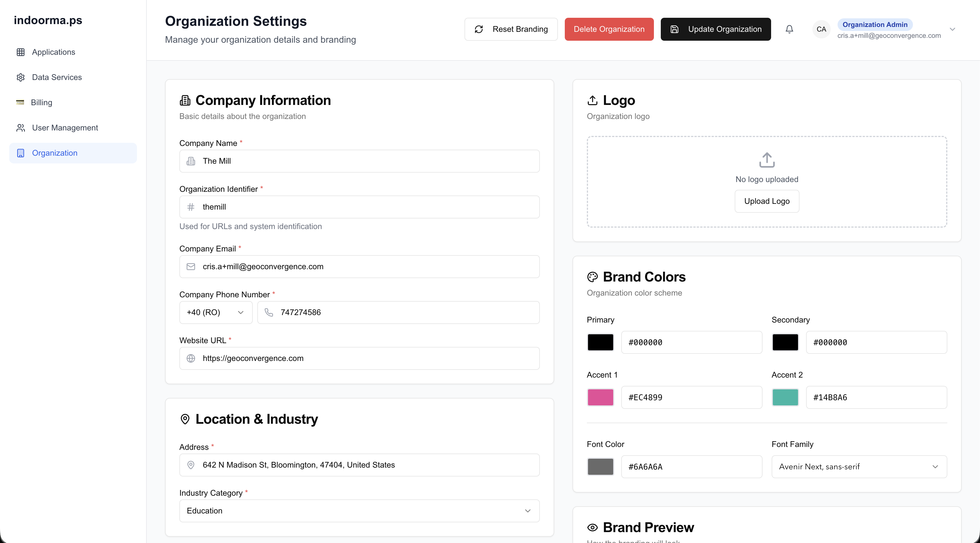Click the CA user avatar
The image size is (980, 543).
click(821, 29)
